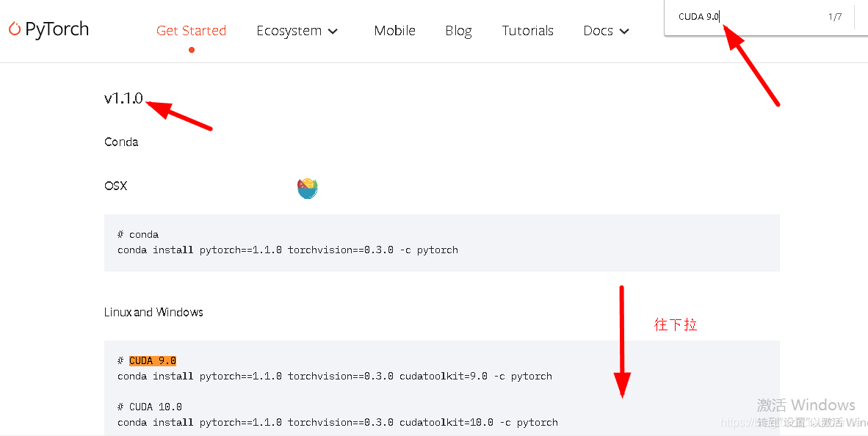Click the CUDA 10.0 conda install command
Image resolution: width=868 pixels, height=436 pixels.
point(335,422)
